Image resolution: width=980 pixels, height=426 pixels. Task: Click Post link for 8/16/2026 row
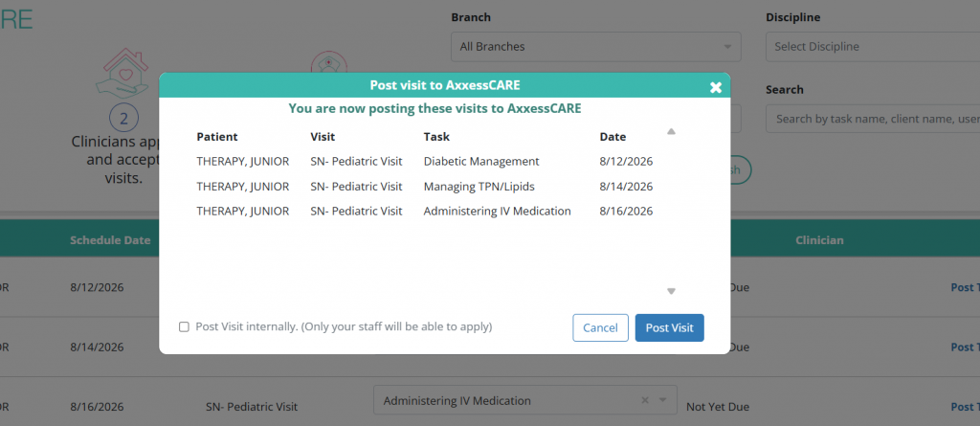tap(965, 407)
